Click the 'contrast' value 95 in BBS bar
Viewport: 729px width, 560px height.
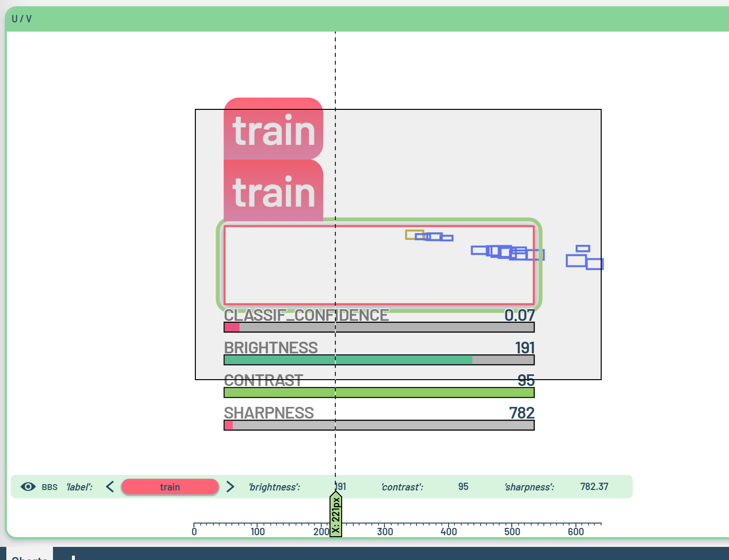click(463, 487)
